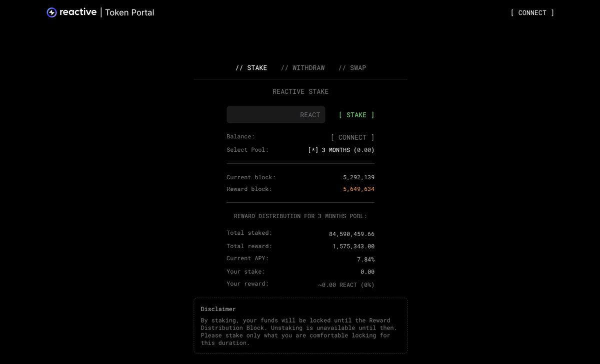Click the Your stake value 0.00
This screenshot has height=364, width=600.
tap(367, 272)
